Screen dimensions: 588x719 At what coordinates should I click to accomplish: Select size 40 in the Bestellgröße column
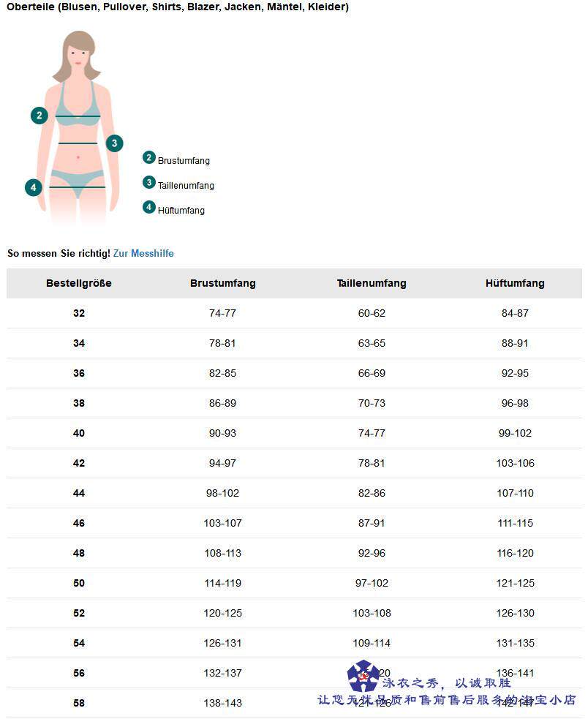(79, 434)
